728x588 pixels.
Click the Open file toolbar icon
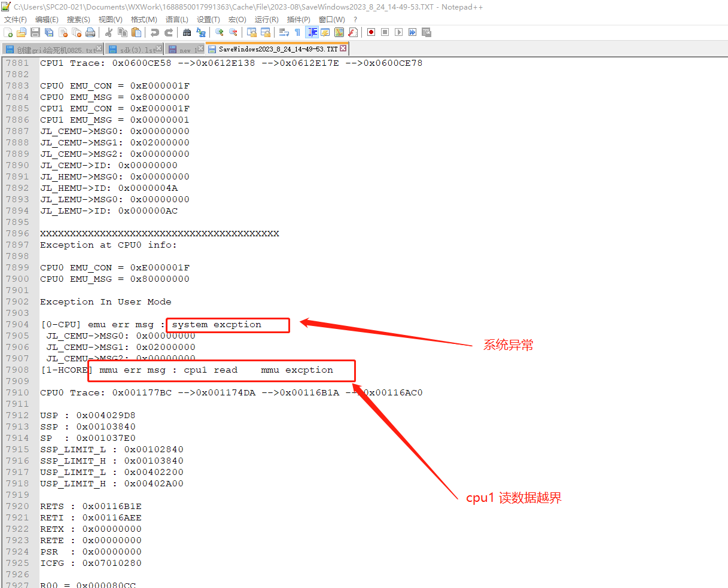tap(22, 32)
